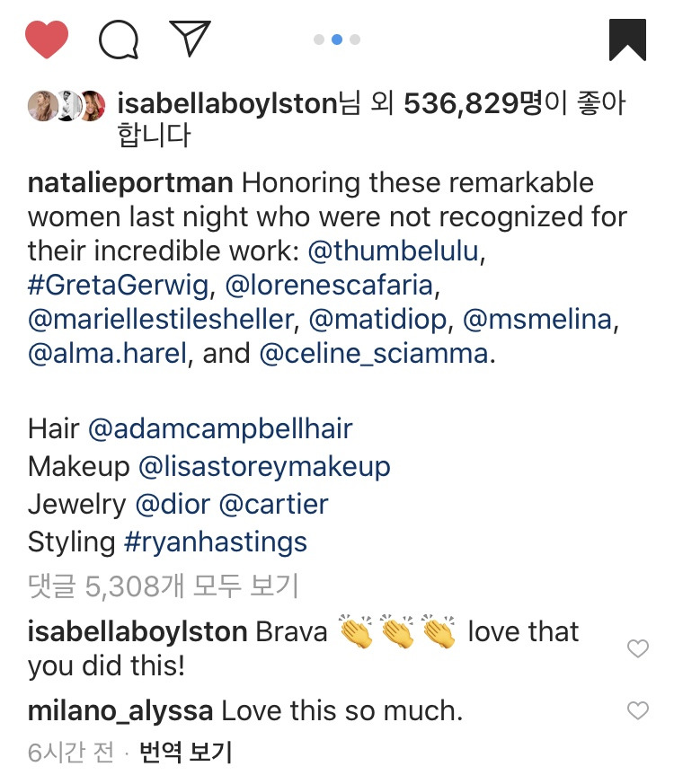The width and height of the screenshot is (674, 784).
Task: Tap 번역 보기 to translate
Action: 186,751
